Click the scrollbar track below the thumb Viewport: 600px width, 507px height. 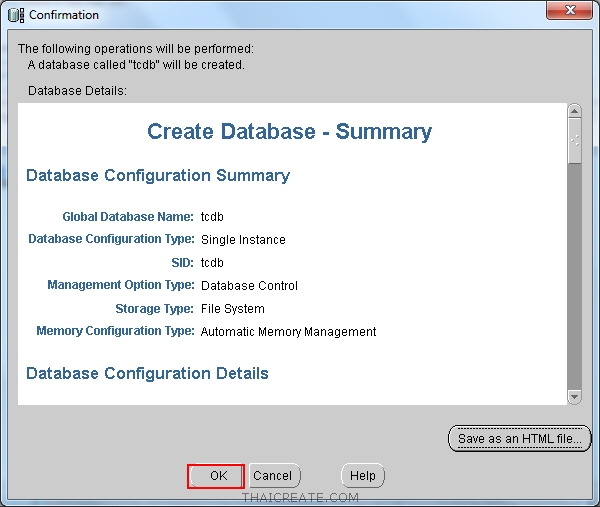(x=574, y=276)
